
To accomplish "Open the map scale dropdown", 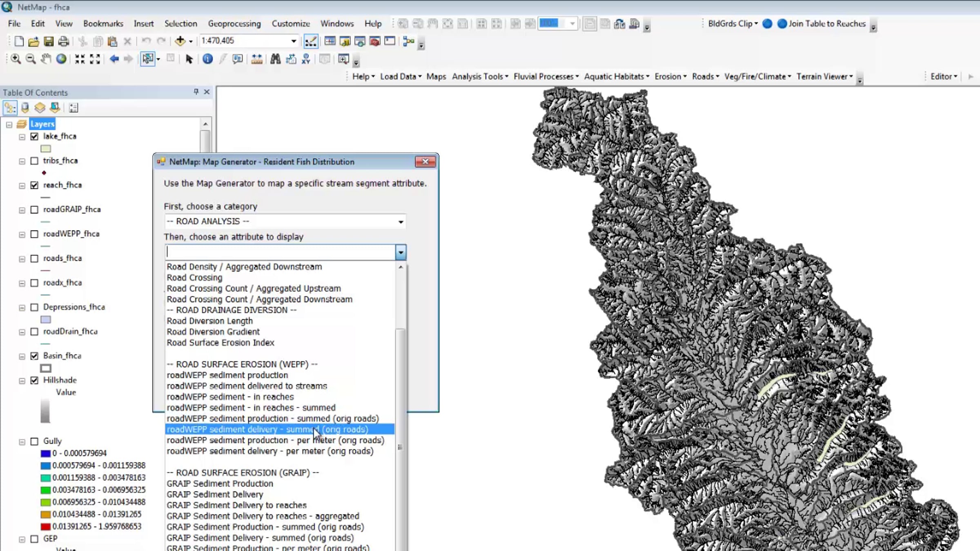I will point(293,41).
